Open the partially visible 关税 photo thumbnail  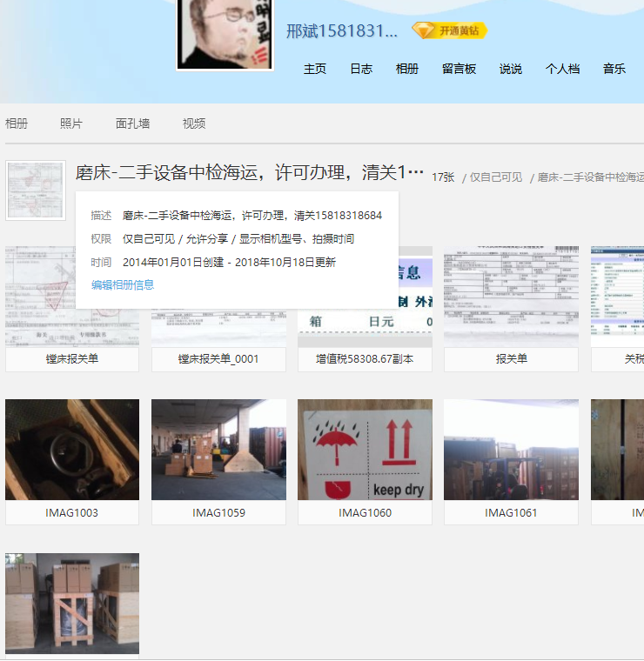click(x=617, y=297)
